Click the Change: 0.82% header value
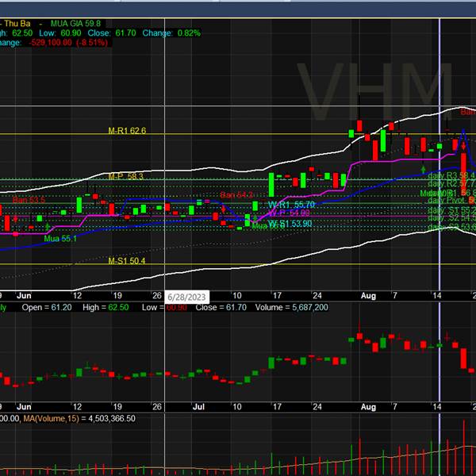 (x=171, y=33)
